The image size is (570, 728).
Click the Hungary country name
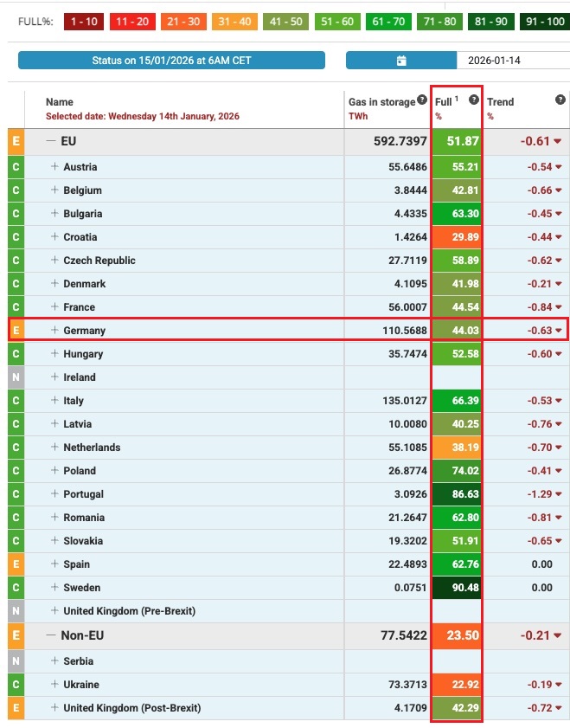tap(83, 354)
